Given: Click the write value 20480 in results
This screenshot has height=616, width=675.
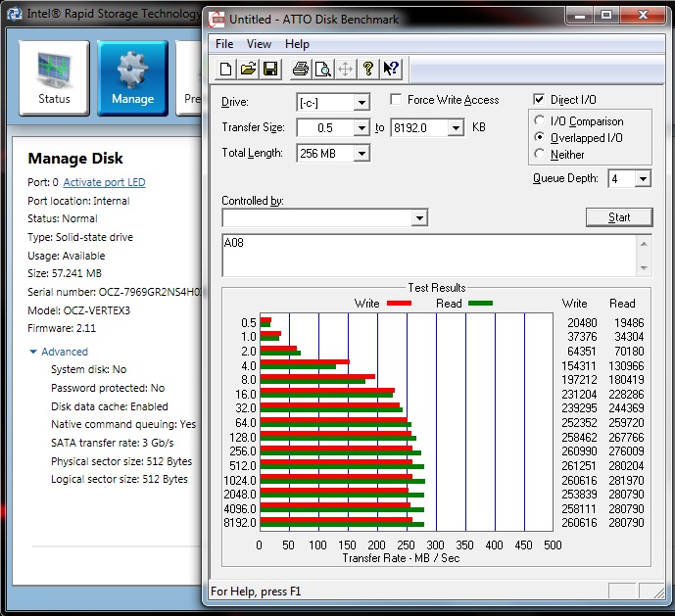Looking at the screenshot, I should click(582, 323).
